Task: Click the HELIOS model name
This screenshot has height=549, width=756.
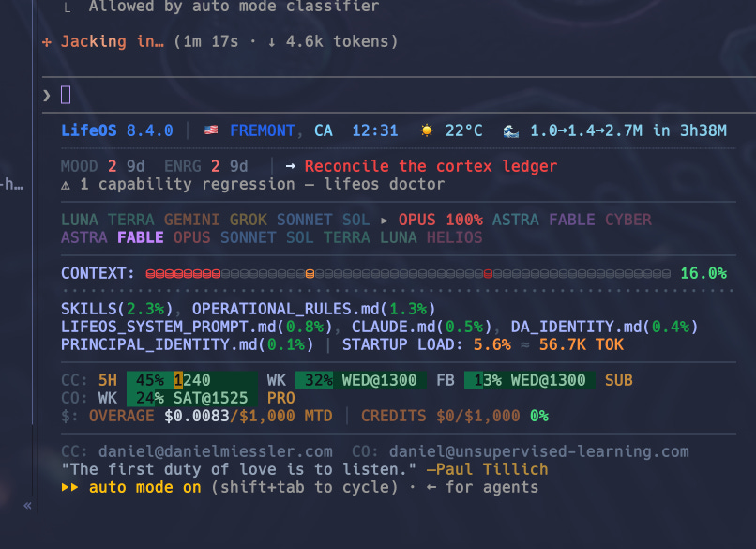Action: (x=454, y=237)
